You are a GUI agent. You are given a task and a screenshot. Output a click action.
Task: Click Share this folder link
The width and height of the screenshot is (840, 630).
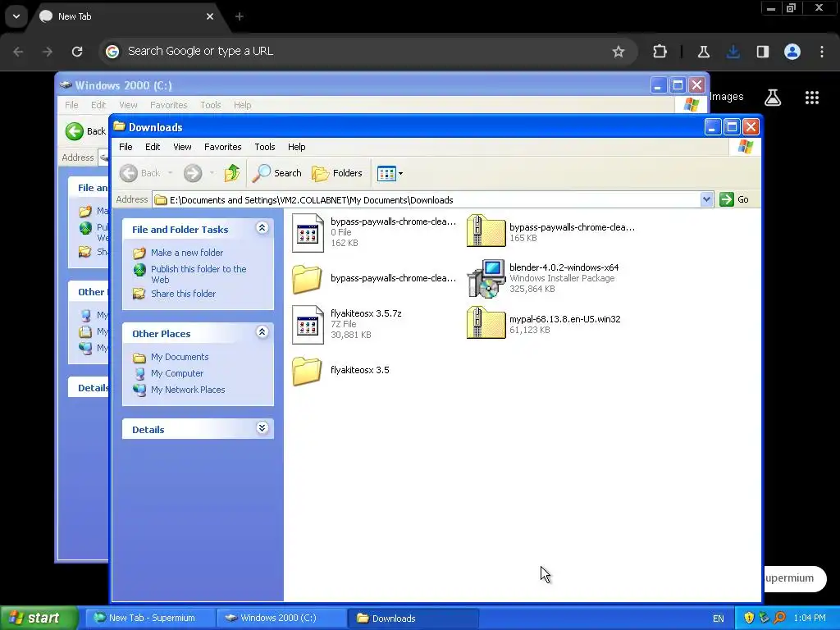(183, 294)
